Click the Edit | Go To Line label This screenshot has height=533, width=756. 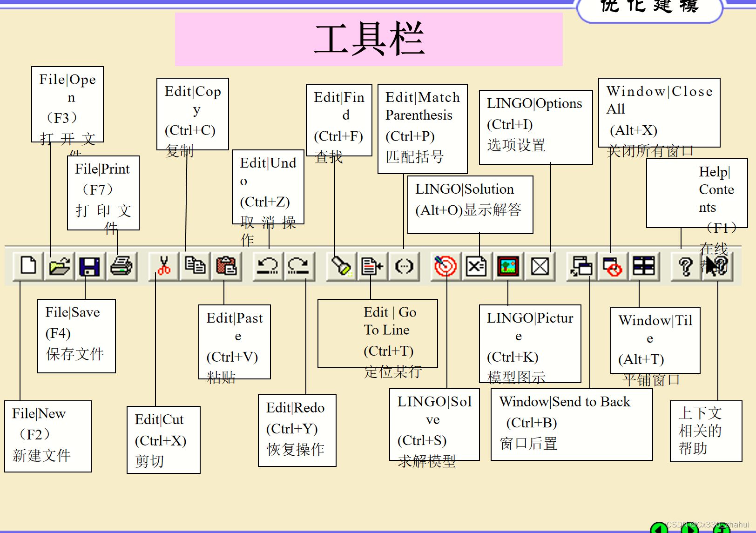[378, 333]
